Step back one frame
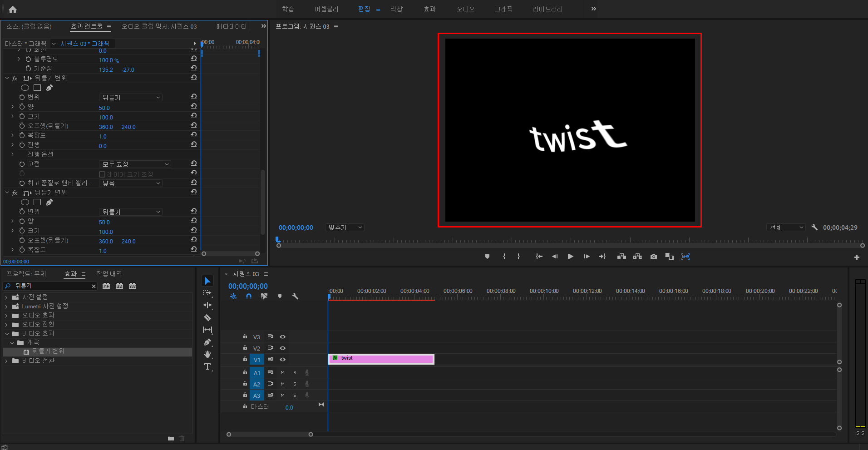This screenshot has width=868, height=450. coord(554,257)
